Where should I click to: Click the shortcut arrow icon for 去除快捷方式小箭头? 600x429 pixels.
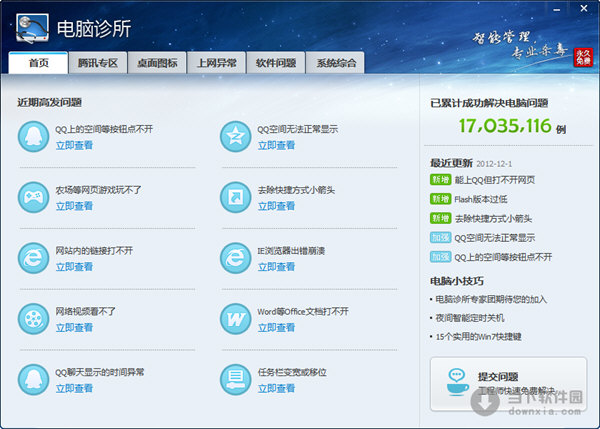click(x=236, y=197)
